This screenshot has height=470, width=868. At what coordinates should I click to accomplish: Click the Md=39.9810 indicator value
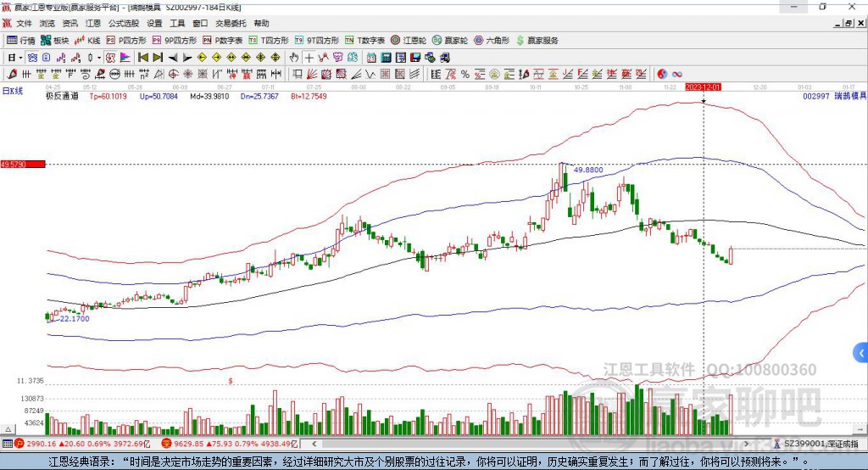pos(209,96)
